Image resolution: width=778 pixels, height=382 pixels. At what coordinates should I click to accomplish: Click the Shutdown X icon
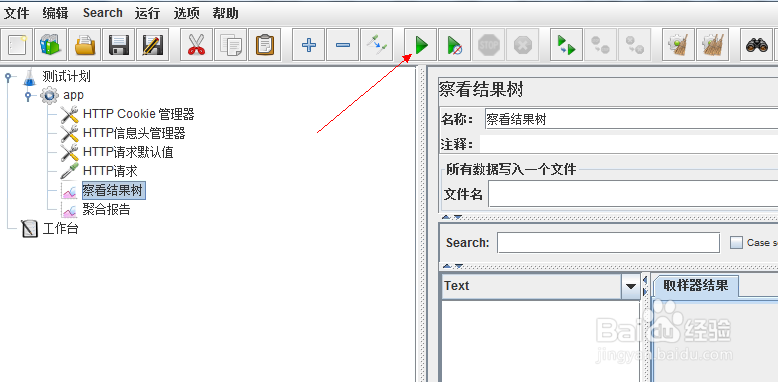pos(522,45)
